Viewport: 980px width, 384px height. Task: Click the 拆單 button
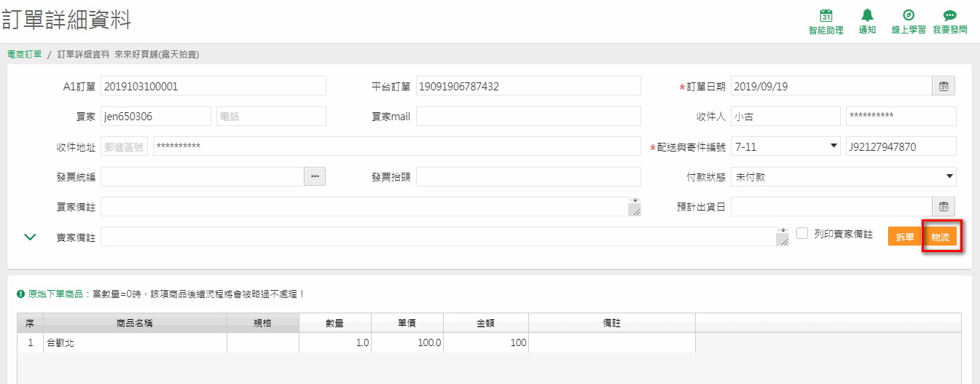(905, 237)
